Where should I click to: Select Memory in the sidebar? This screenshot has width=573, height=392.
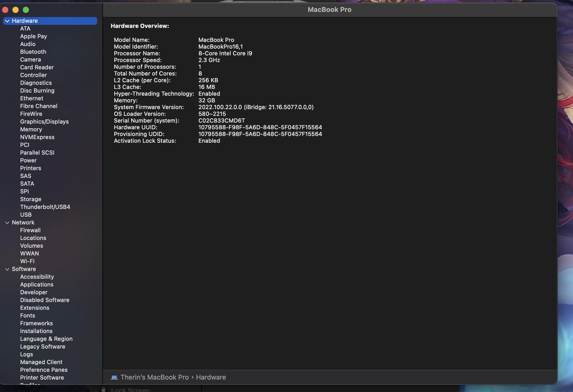[31, 129]
